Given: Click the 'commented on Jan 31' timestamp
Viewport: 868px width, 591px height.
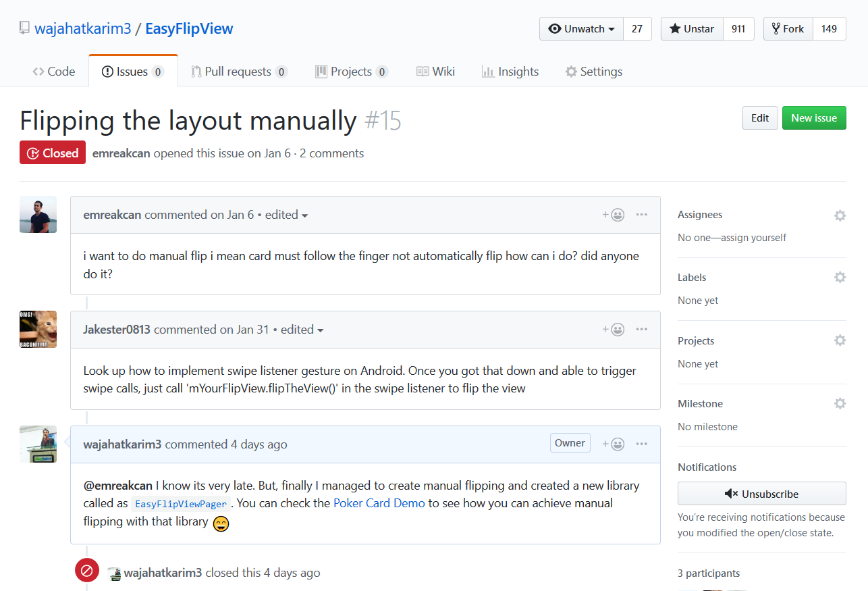Looking at the screenshot, I should pos(211,330).
